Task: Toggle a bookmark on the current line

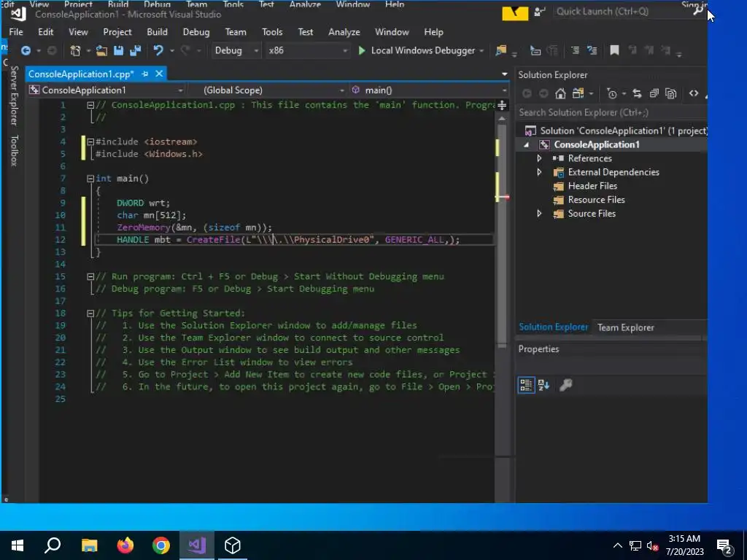Action: tap(614, 50)
